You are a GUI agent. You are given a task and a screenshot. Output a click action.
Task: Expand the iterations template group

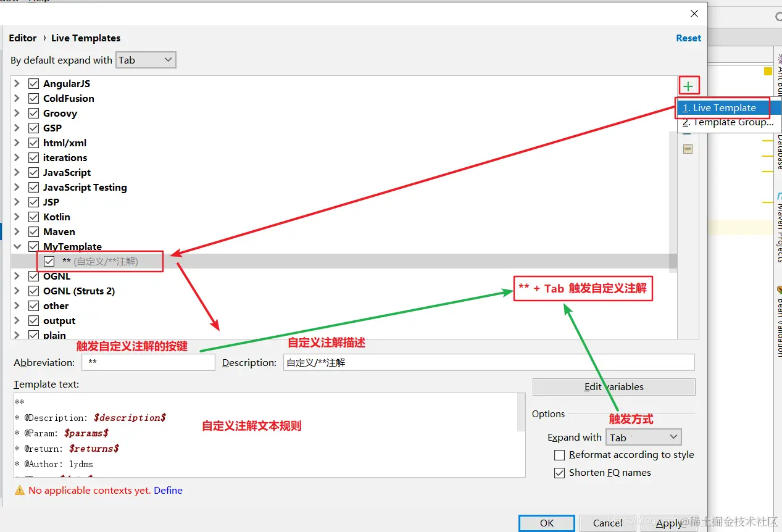point(17,157)
